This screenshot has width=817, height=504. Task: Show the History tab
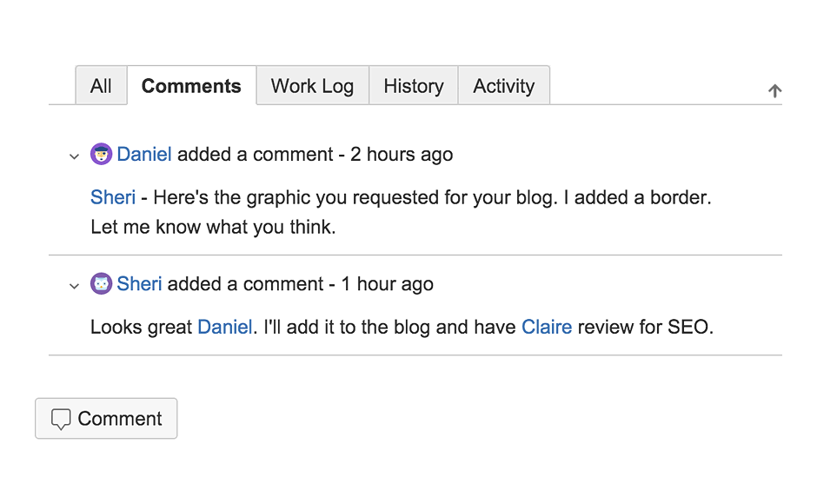coord(414,86)
